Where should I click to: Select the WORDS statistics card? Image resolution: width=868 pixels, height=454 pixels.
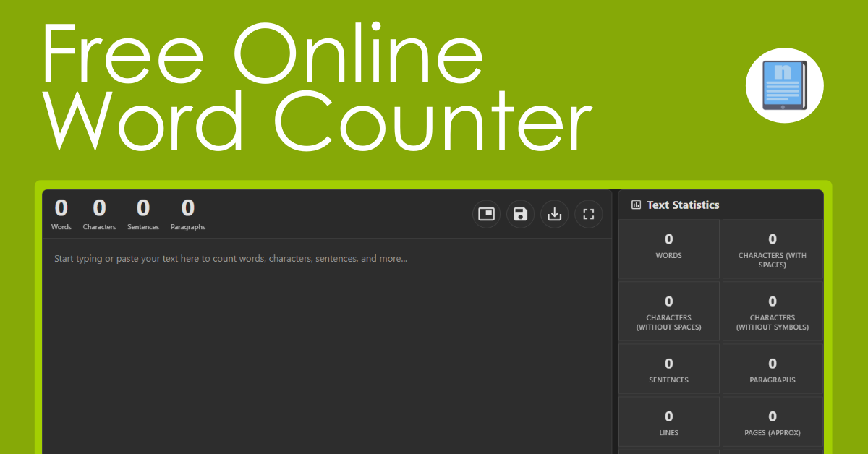point(669,248)
